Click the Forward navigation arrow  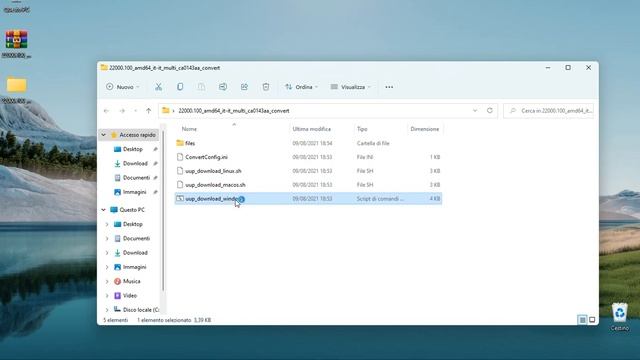[x=122, y=111]
